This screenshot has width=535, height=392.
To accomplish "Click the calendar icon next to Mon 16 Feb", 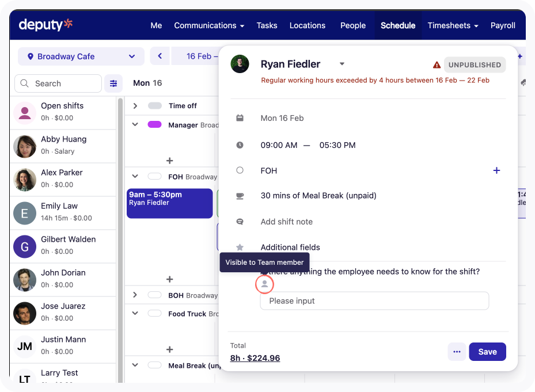I will click(240, 118).
